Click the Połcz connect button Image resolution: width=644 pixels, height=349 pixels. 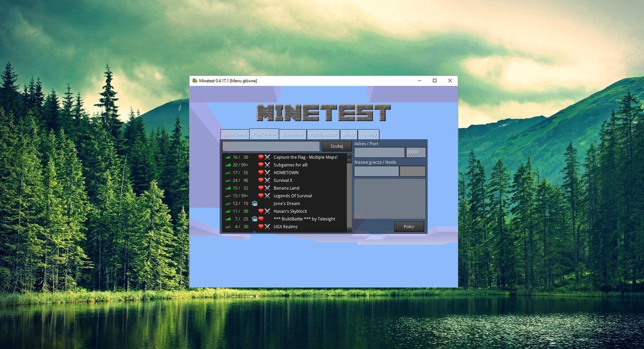pos(409,227)
